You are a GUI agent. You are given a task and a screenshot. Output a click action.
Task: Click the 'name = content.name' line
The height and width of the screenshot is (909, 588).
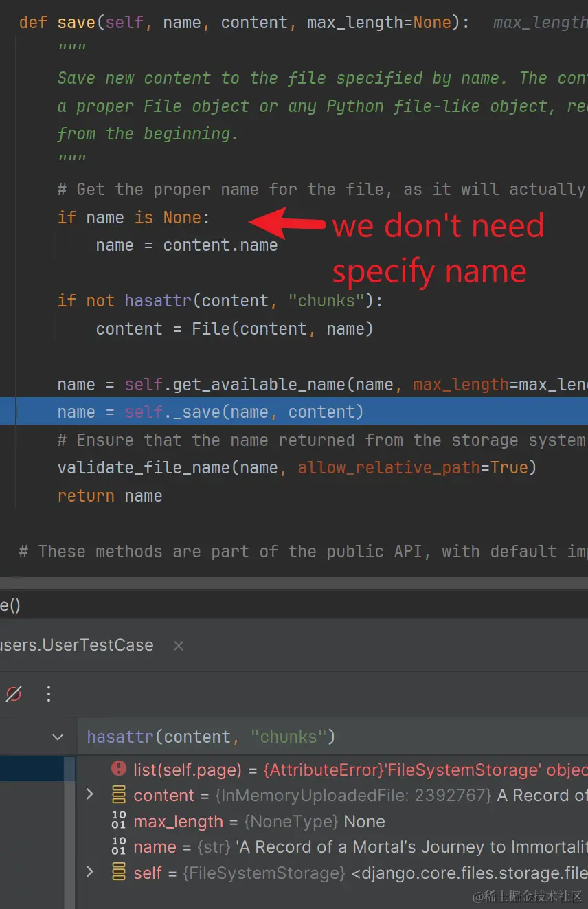(187, 245)
